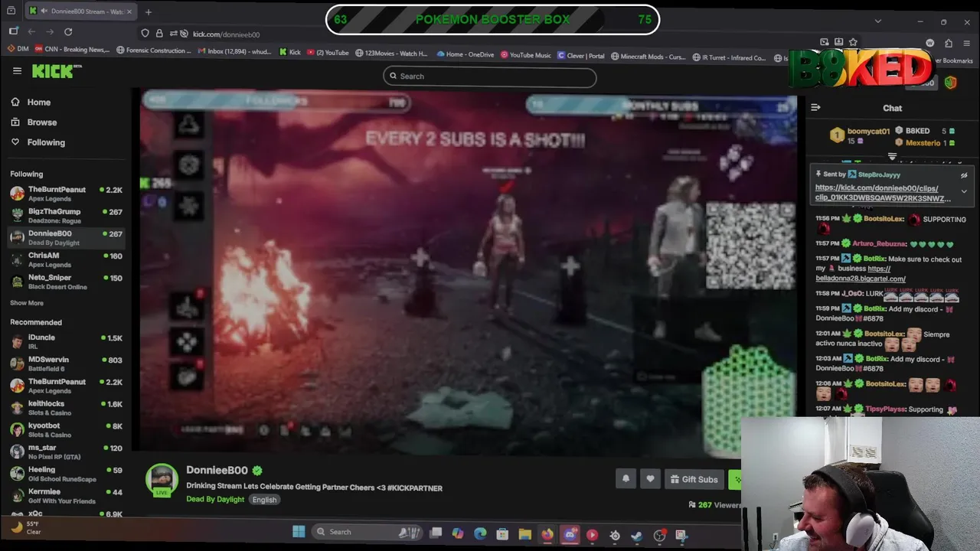The image size is (980, 551).
Task: Select the DonnieeB00 Stream browser tab
Action: pyautogui.click(x=80, y=11)
